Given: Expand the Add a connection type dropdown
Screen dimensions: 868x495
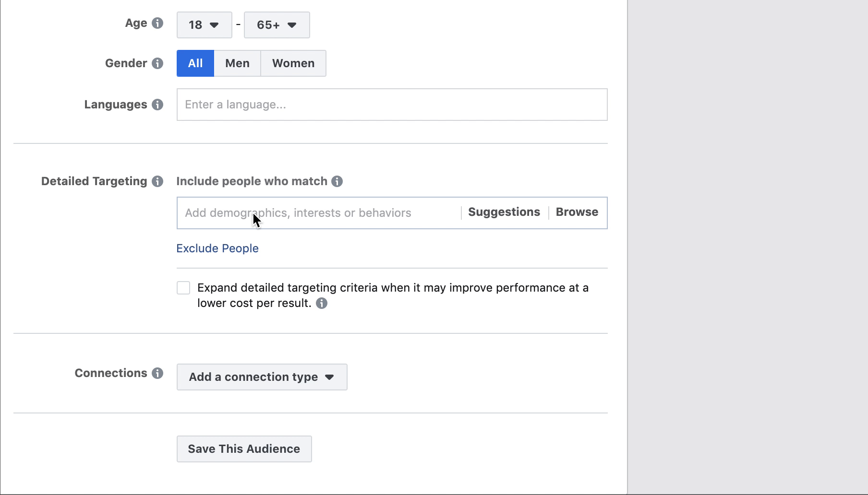Looking at the screenshot, I should pyautogui.click(x=262, y=377).
